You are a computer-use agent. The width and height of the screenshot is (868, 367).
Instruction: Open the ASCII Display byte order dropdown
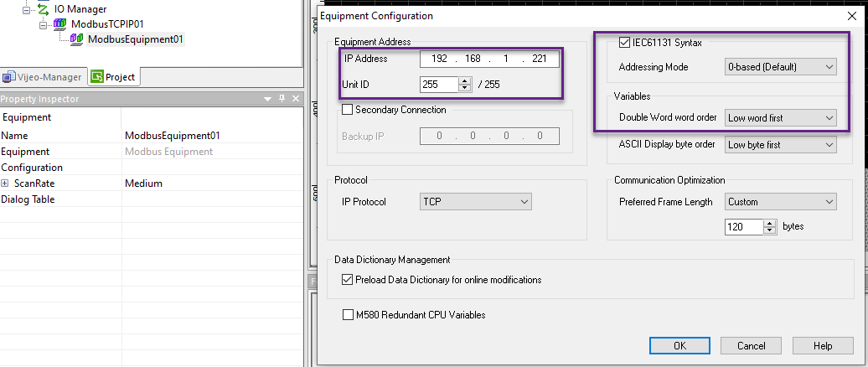[781, 144]
